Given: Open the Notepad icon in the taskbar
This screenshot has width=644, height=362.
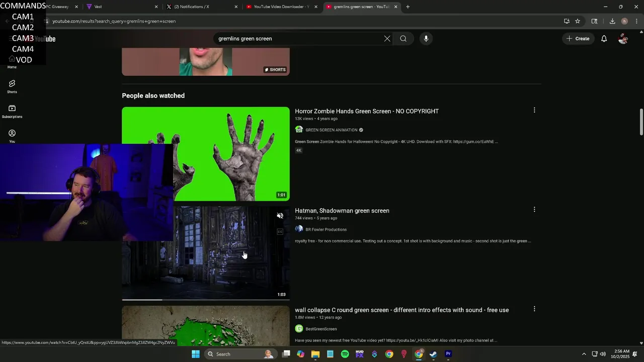Looking at the screenshot, I should [x=330, y=354].
